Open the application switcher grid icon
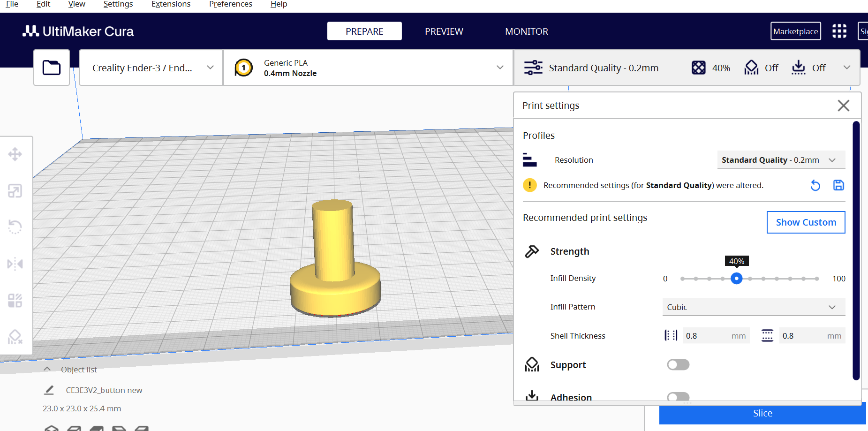The width and height of the screenshot is (868, 431). [x=839, y=31]
